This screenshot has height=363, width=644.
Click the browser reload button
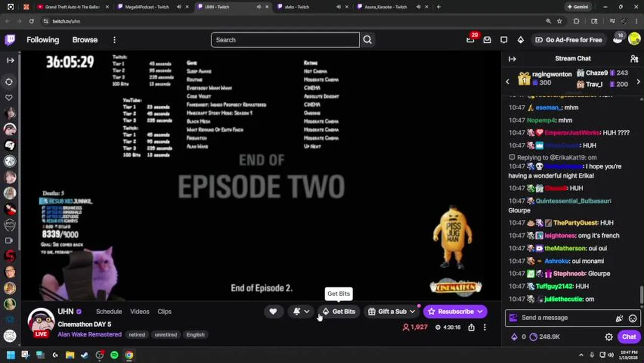[x=31, y=21]
